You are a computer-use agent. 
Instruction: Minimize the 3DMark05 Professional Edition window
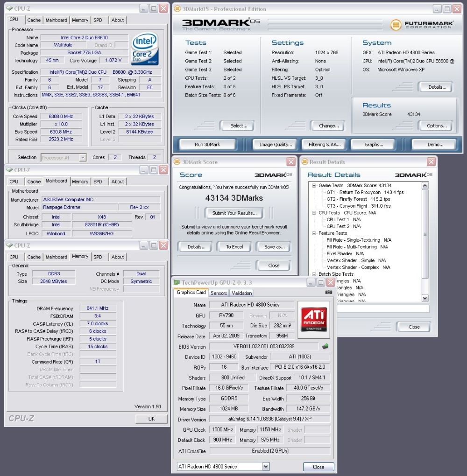point(437,9)
